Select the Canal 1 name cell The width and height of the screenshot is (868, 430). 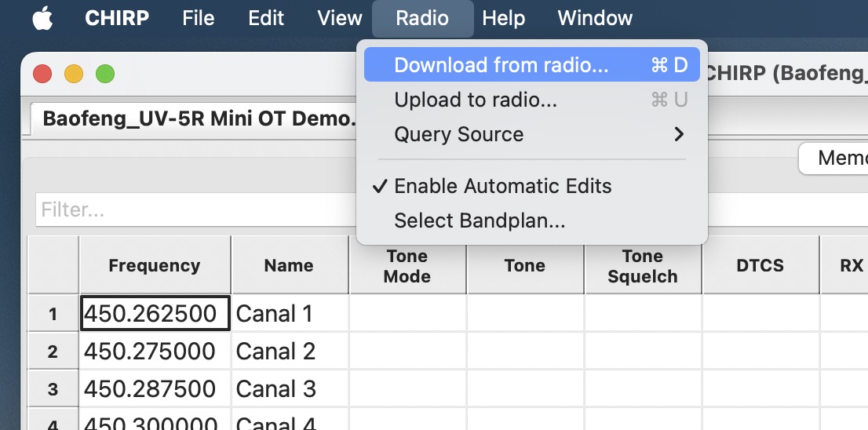(290, 313)
